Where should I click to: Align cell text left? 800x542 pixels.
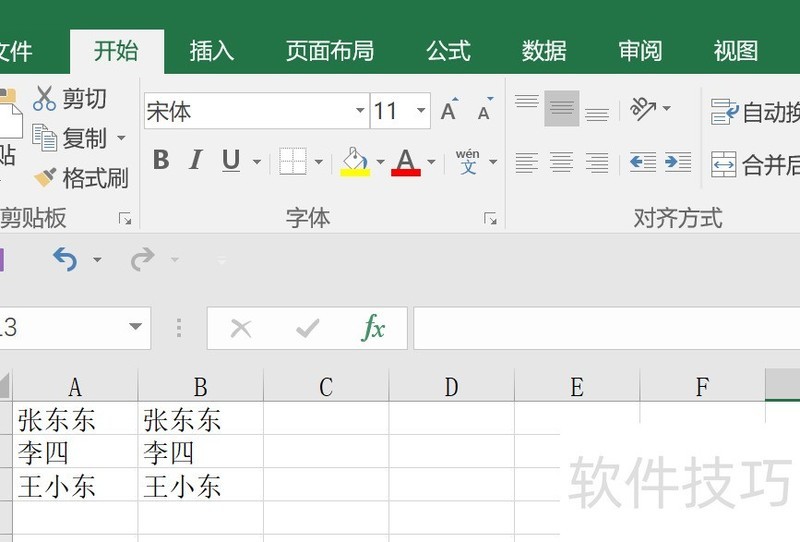pyautogui.click(x=527, y=163)
